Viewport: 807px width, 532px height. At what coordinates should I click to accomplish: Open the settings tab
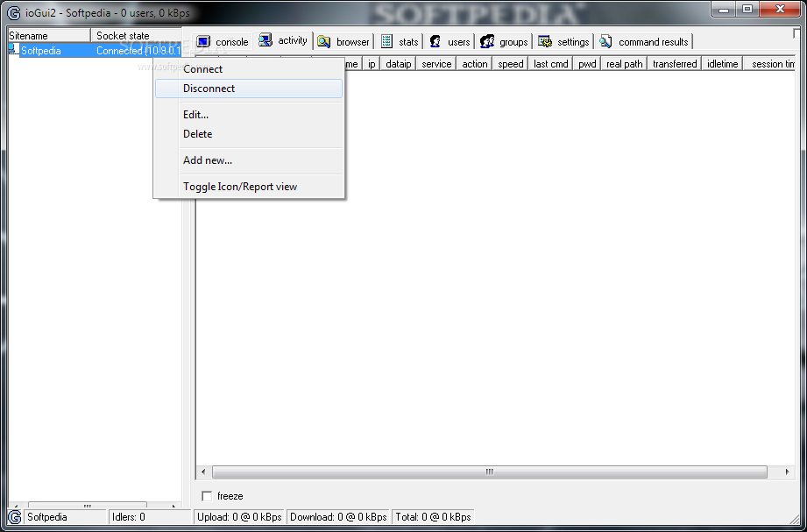[563, 42]
